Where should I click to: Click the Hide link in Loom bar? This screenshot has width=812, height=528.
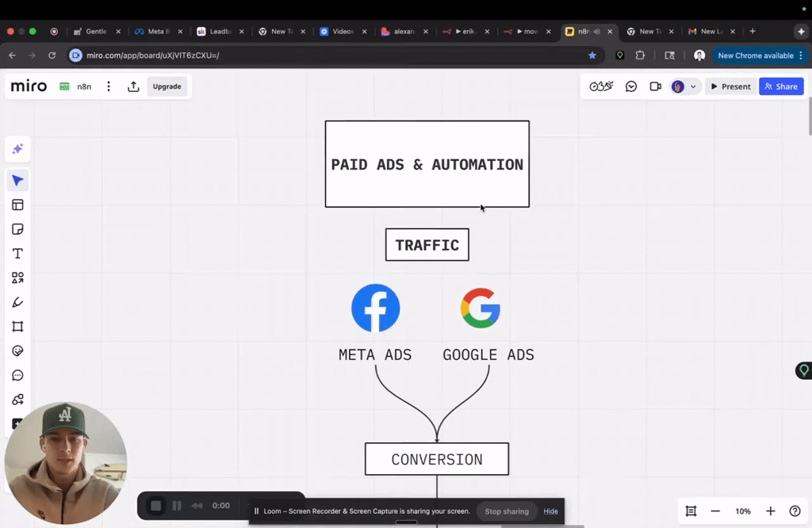pyautogui.click(x=550, y=511)
